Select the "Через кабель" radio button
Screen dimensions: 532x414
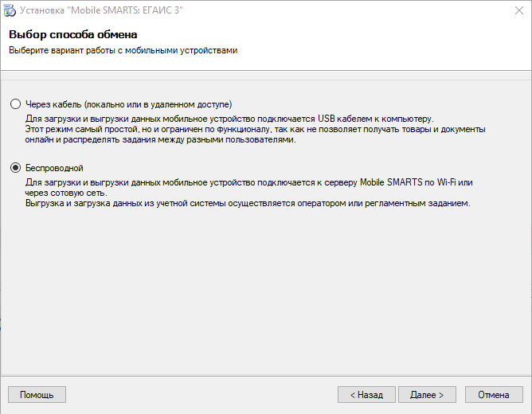pyautogui.click(x=16, y=104)
